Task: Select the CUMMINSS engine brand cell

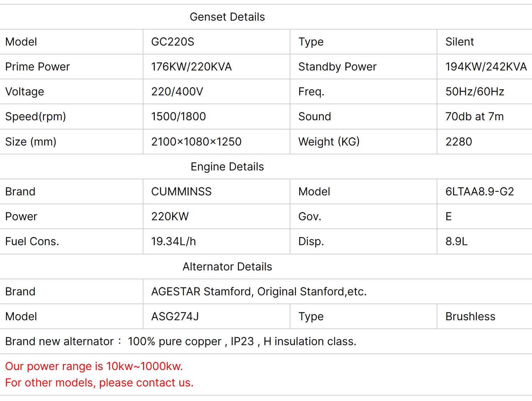Action: point(181,191)
